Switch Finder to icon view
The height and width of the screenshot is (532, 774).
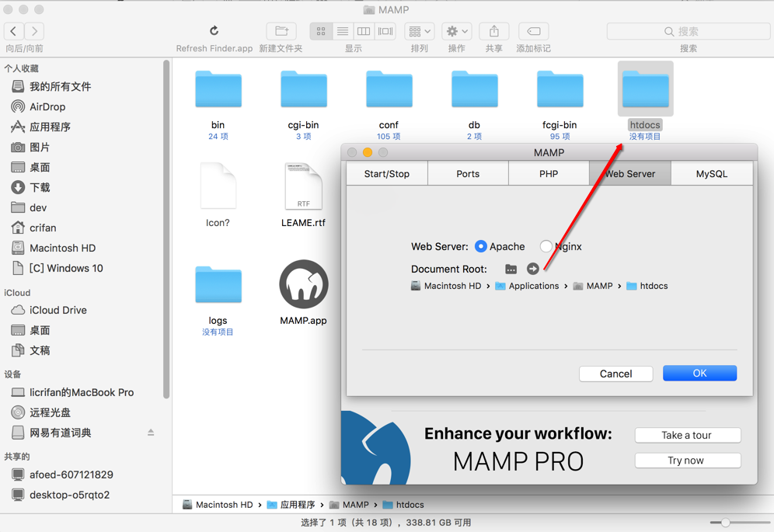pos(321,32)
